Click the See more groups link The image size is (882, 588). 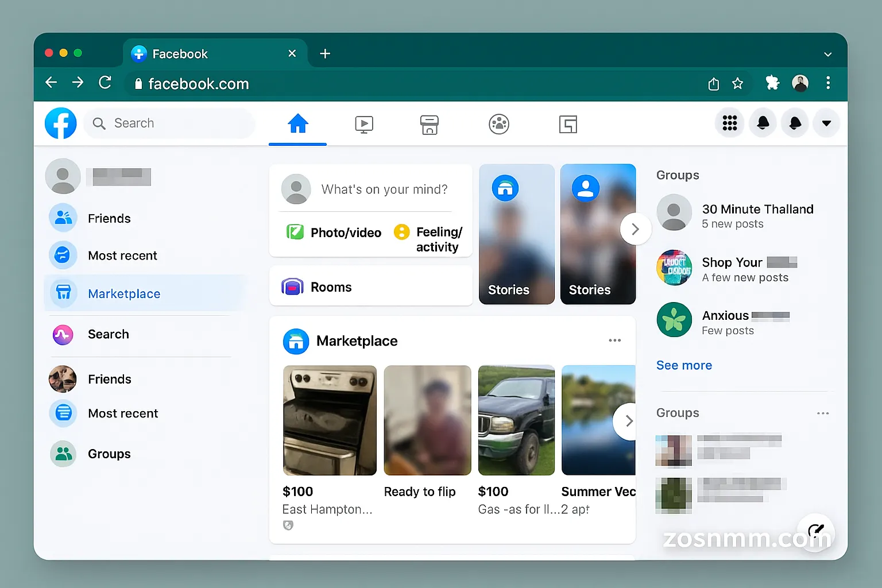pos(684,365)
